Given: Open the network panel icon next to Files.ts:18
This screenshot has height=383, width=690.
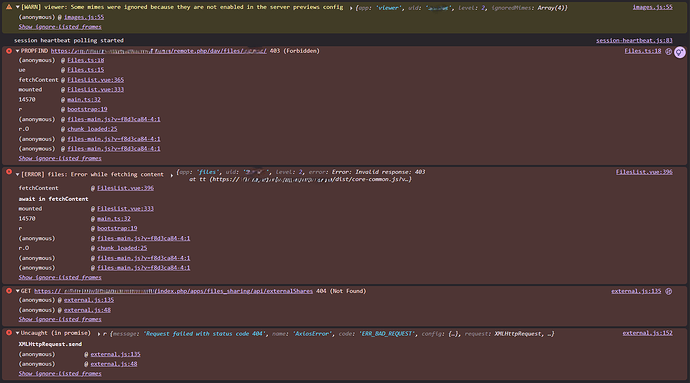Looking at the screenshot, I should click(668, 52).
